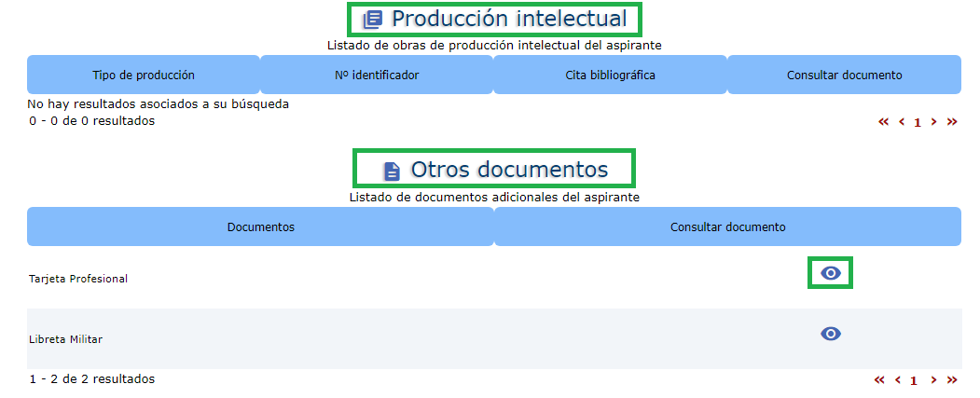Select page 1 in Producción intelectual pagination
Screen dimensions: 980x398
pyautogui.click(x=918, y=122)
